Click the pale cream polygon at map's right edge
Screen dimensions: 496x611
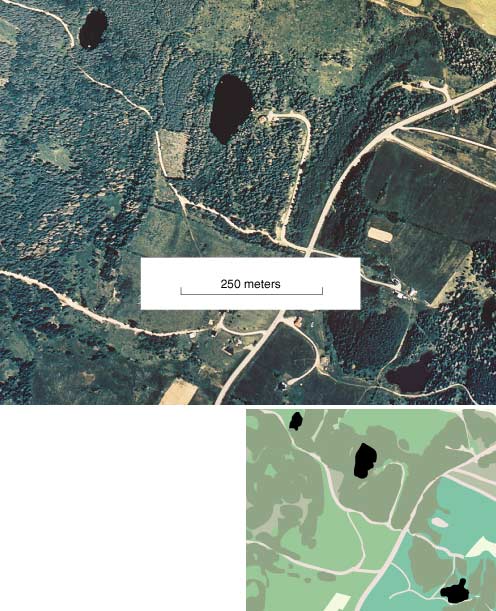(481, 547)
